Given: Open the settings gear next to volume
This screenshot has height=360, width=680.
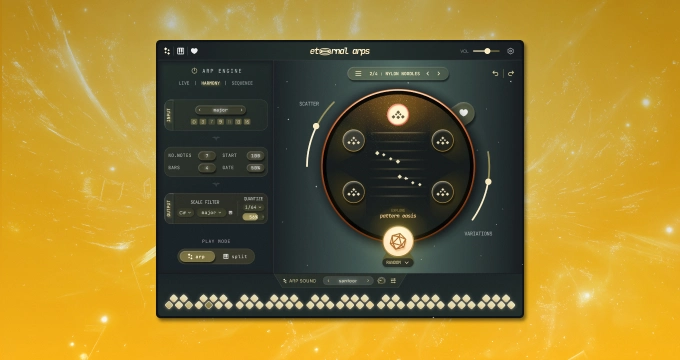Looking at the screenshot, I should click(x=510, y=51).
